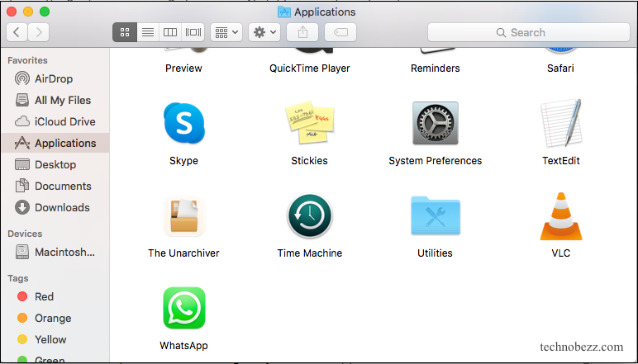Image resolution: width=638 pixels, height=364 pixels.
Task: Click the Skype name label
Action: click(x=184, y=160)
